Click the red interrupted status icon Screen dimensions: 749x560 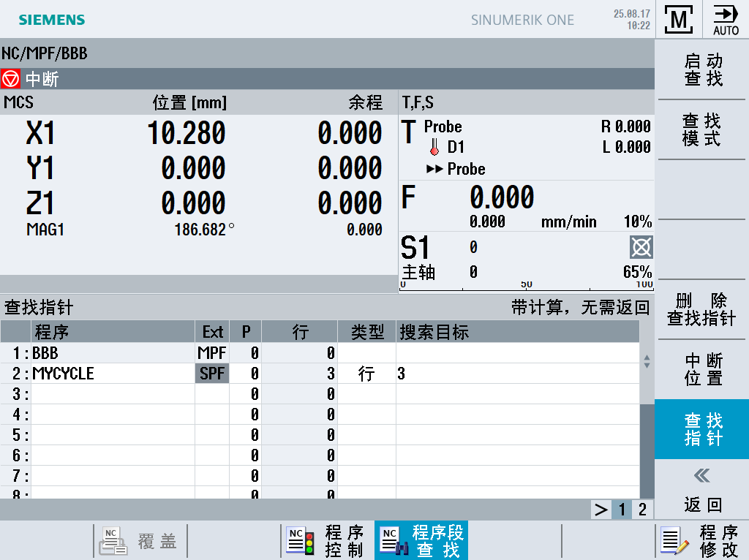coord(10,79)
